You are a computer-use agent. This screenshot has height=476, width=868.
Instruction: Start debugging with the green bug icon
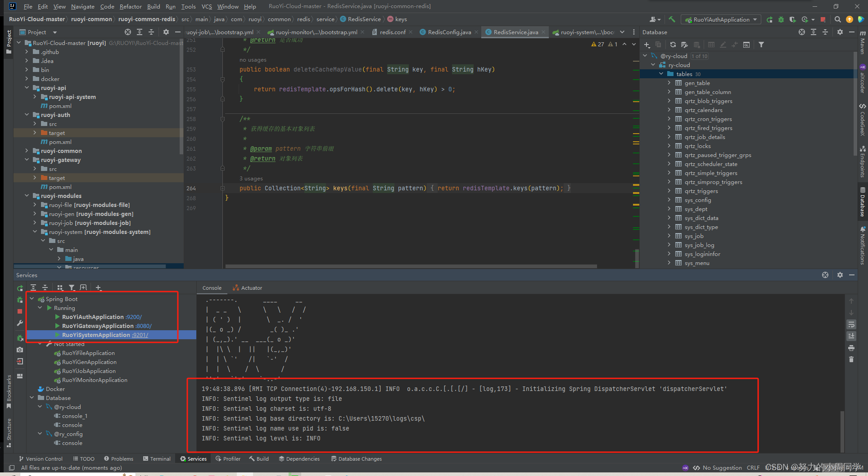pyautogui.click(x=781, y=19)
